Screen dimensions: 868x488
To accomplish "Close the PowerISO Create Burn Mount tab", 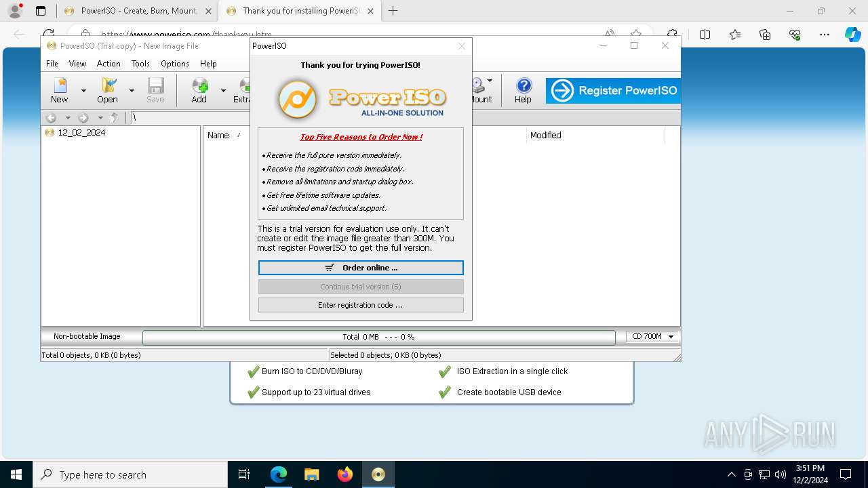I will pyautogui.click(x=208, y=11).
